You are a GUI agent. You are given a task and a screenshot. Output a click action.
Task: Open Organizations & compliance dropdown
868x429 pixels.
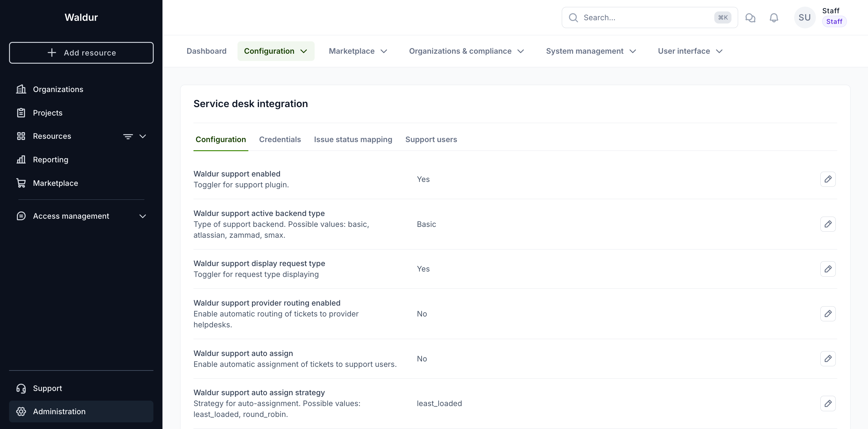pyautogui.click(x=466, y=51)
